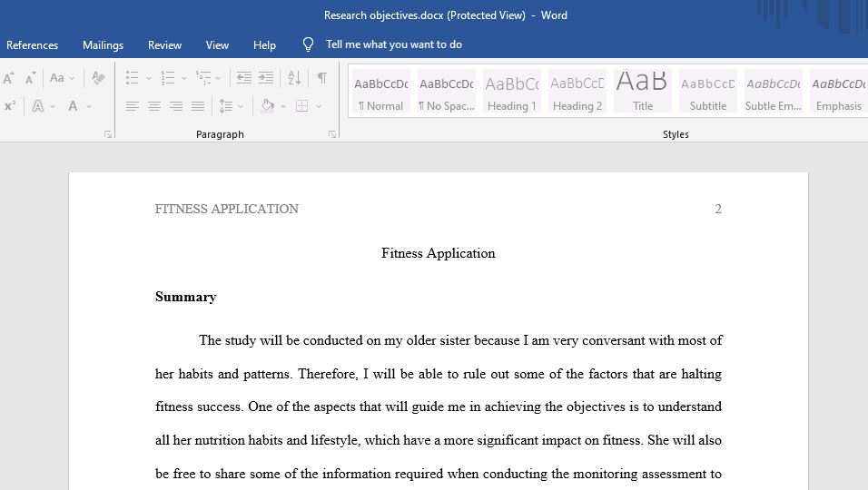The image size is (868, 490).
Task: Apply the Subtitle style
Action: tap(708, 92)
